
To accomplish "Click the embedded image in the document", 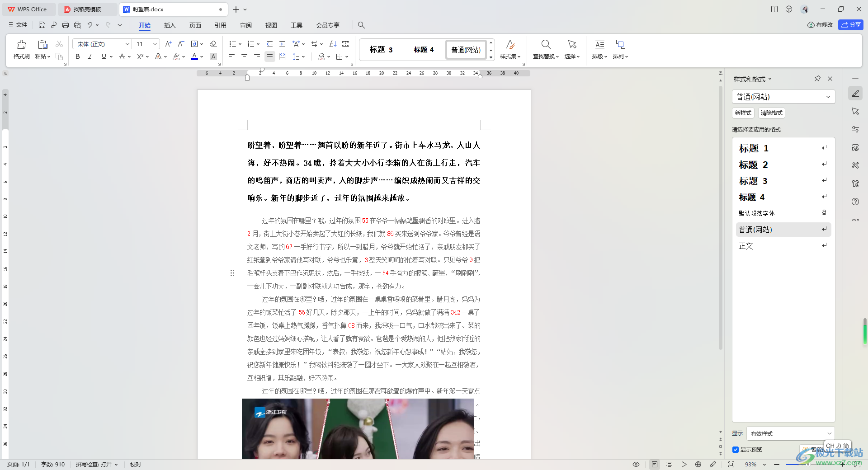I will pos(358,429).
